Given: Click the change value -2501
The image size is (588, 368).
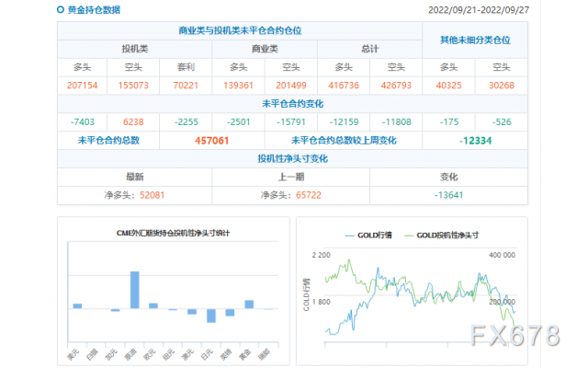Looking at the screenshot, I should (238, 122).
